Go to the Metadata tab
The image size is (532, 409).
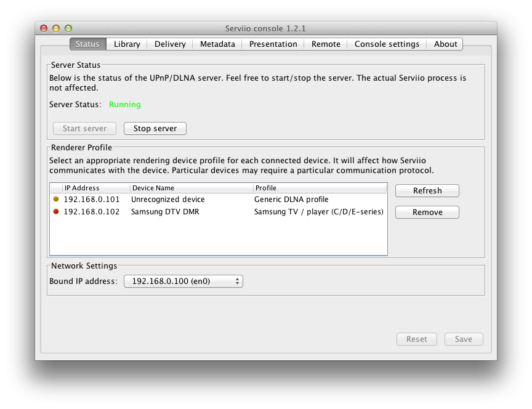click(217, 44)
